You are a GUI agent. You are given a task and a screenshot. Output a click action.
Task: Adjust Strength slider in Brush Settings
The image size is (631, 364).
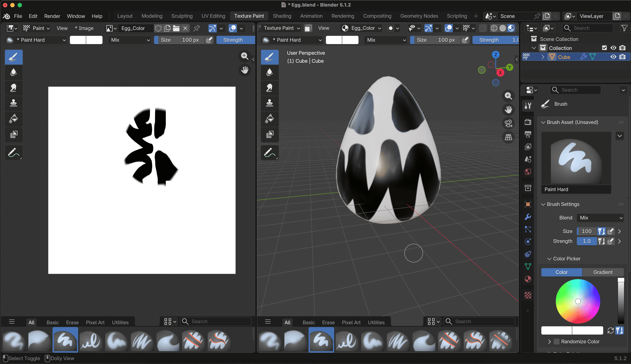[x=587, y=241]
